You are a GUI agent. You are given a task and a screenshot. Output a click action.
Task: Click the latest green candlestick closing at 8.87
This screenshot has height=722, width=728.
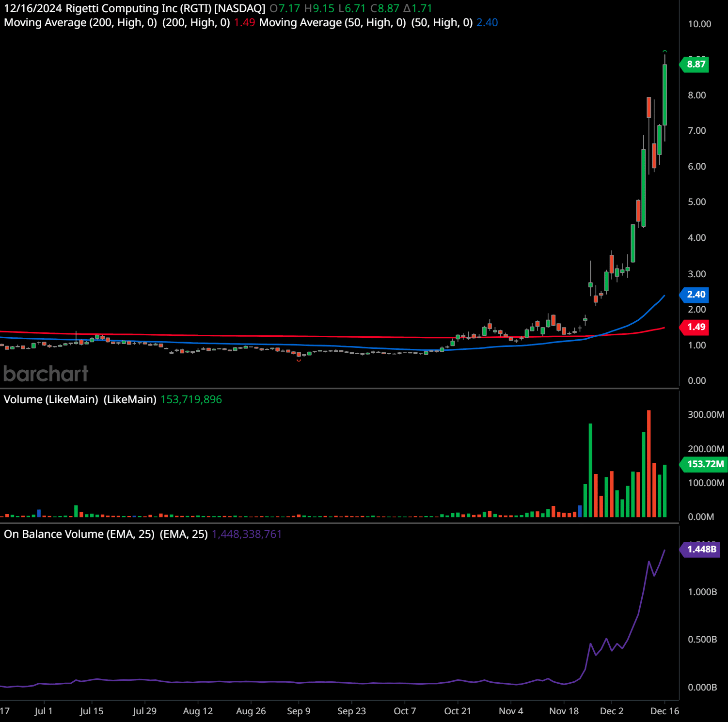(665, 94)
